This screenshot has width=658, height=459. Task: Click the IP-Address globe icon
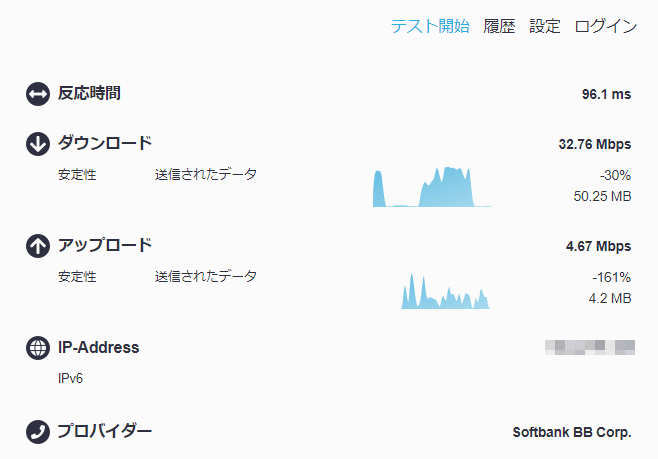[x=38, y=348]
